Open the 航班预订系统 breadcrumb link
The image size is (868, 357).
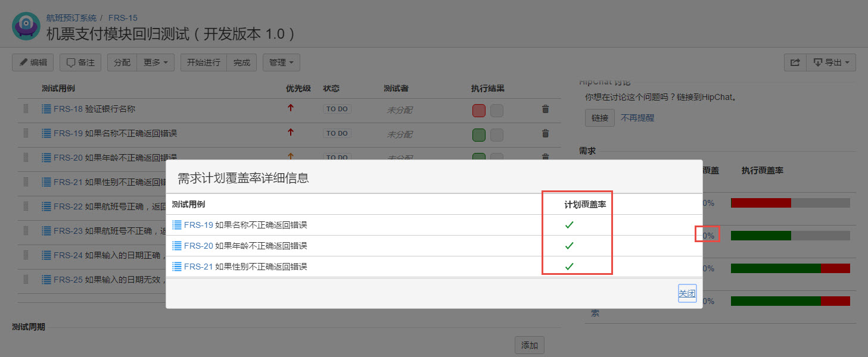71,18
